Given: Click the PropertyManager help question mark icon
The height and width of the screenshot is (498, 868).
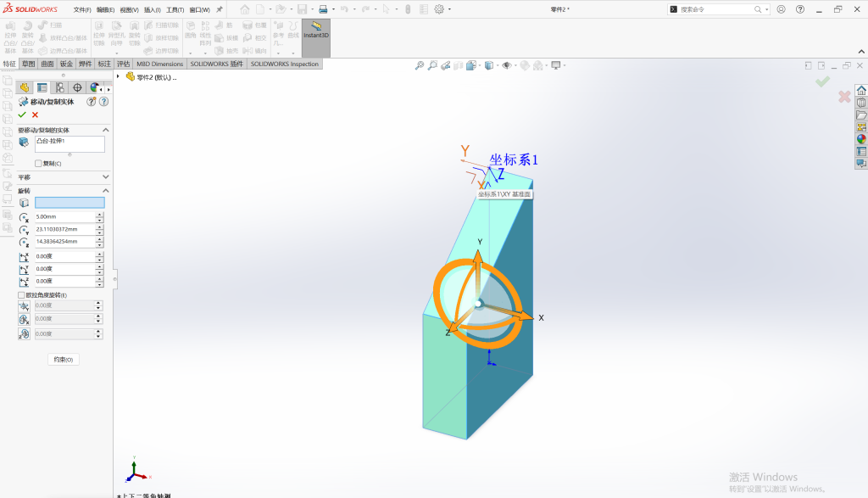Looking at the screenshot, I should (103, 101).
